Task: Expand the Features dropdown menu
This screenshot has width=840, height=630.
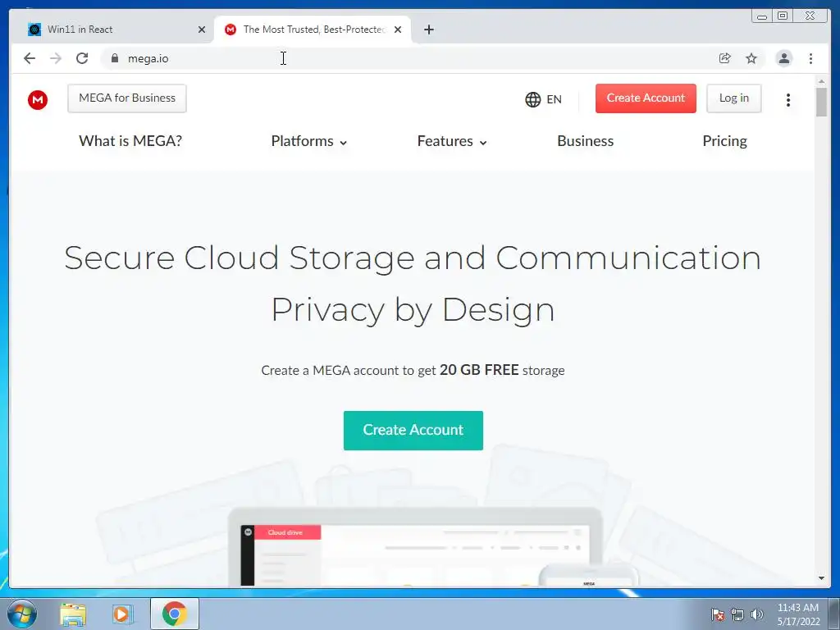Action: [452, 141]
